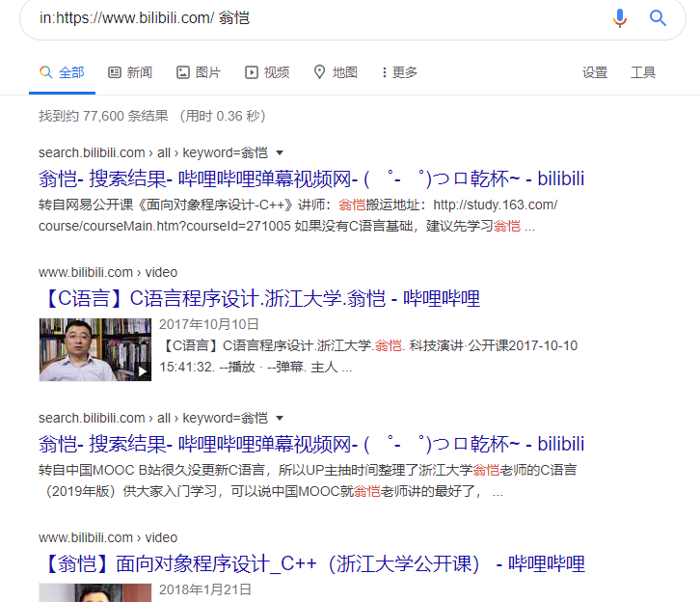The width and height of the screenshot is (700, 602).
Task: Open 设置 options
Action: 595,72
